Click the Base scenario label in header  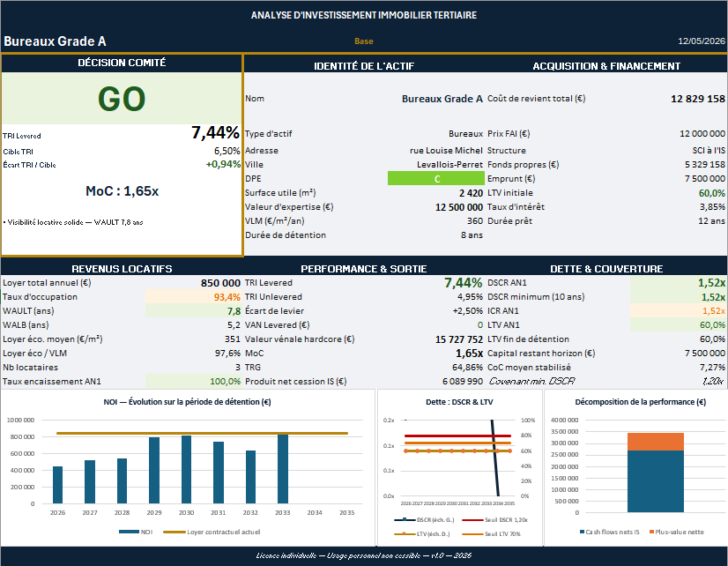(x=363, y=41)
